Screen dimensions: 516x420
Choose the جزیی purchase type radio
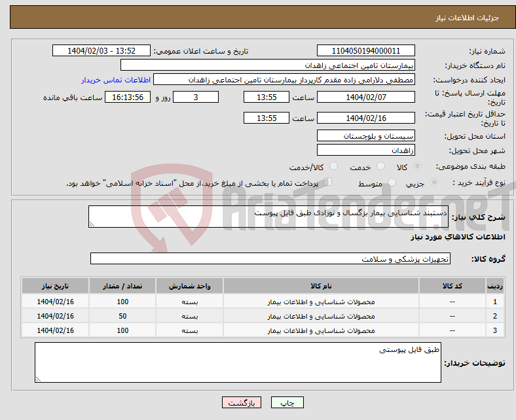click(x=435, y=183)
